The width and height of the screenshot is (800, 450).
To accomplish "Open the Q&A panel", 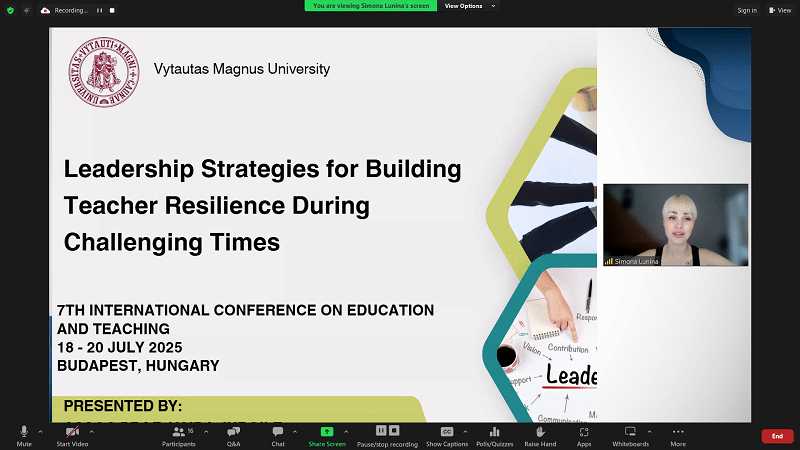I will (x=233, y=433).
